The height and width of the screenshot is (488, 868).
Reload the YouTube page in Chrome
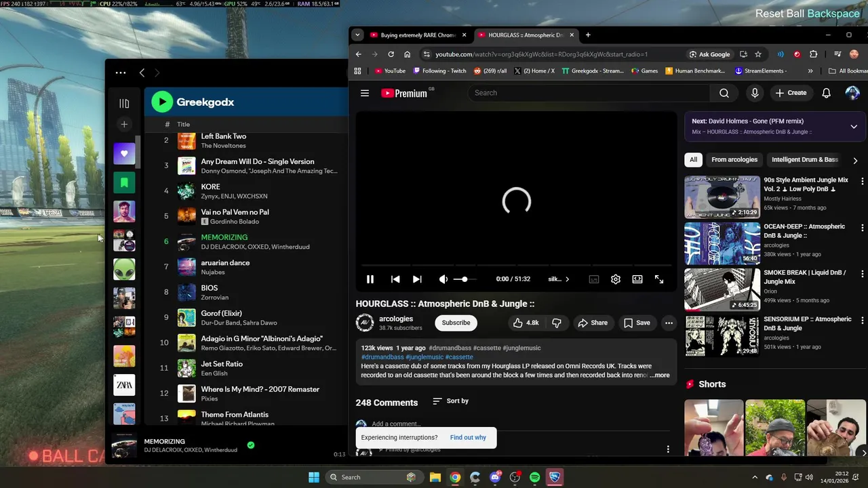coord(391,54)
